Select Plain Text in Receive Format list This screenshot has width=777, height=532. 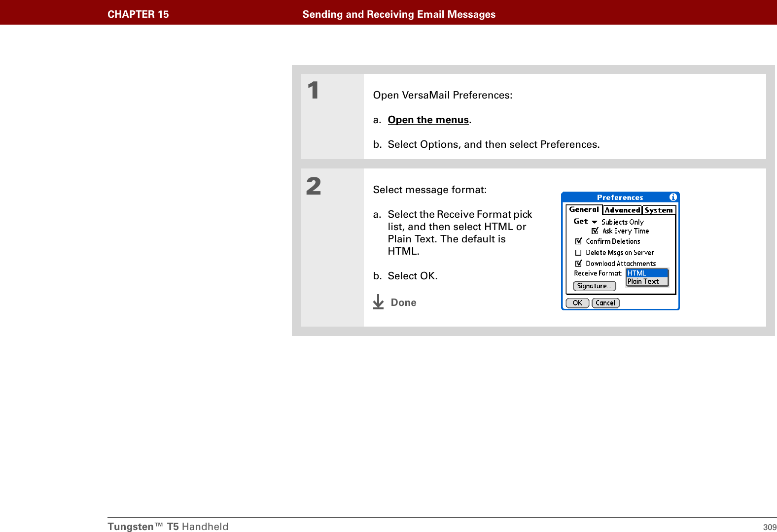pos(647,281)
